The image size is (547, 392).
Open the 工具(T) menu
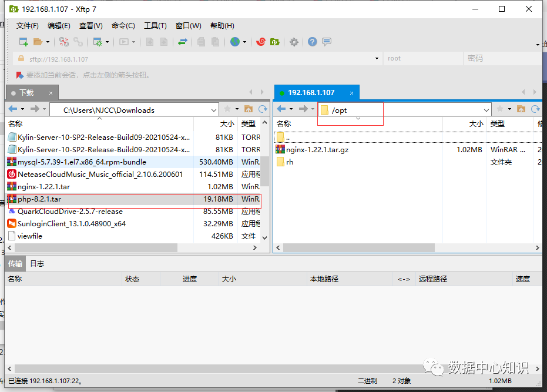155,25
